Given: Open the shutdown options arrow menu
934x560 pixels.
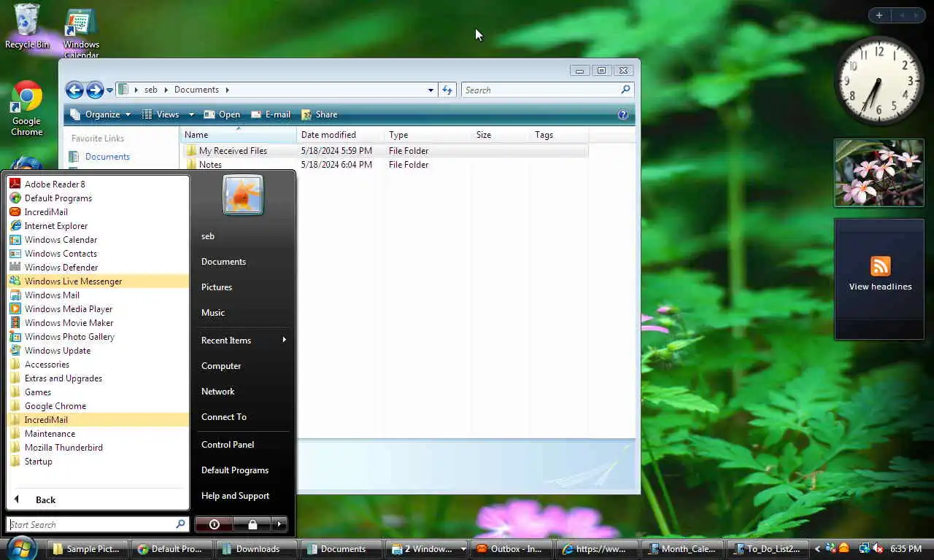Looking at the screenshot, I should pyautogui.click(x=279, y=524).
